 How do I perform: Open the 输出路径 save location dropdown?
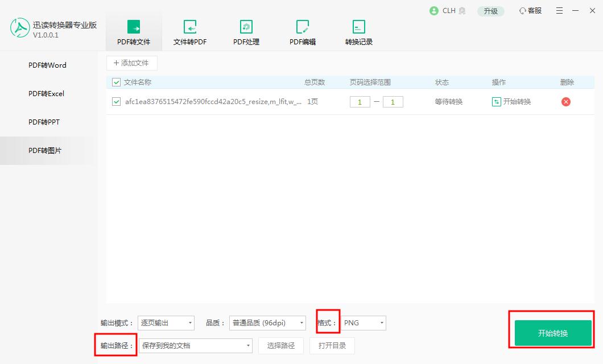pyautogui.click(x=195, y=345)
